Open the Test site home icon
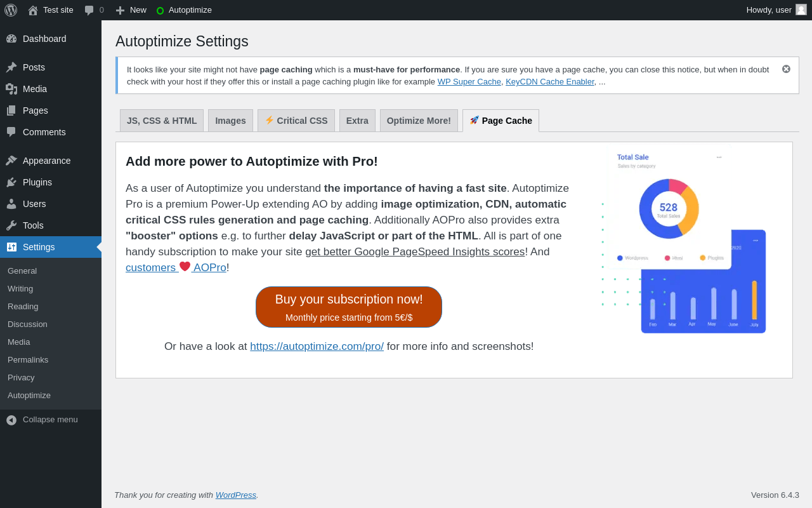Image resolution: width=812 pixels, height=508 pixels. point(33,10)
